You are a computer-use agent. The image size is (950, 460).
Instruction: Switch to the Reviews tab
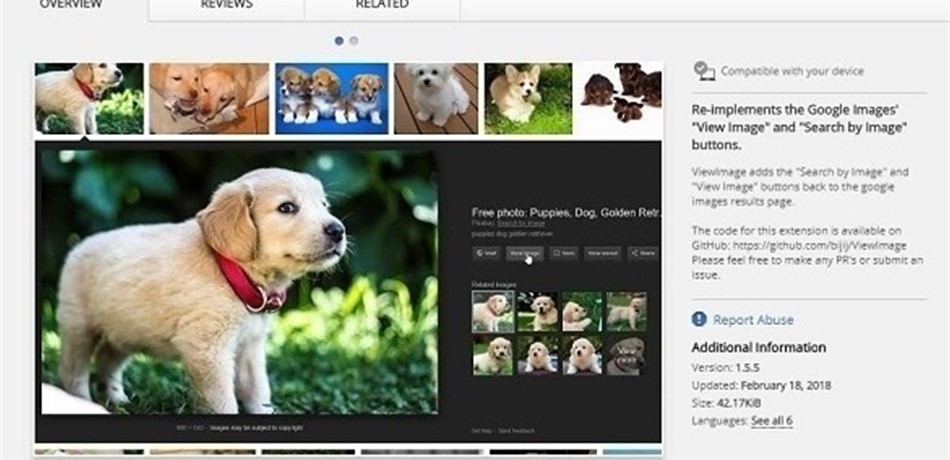227,6
